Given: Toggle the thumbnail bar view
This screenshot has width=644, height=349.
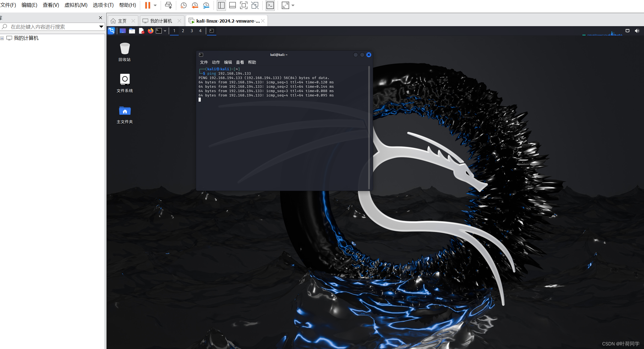Looking at the screenshot, I should point(232,5).
